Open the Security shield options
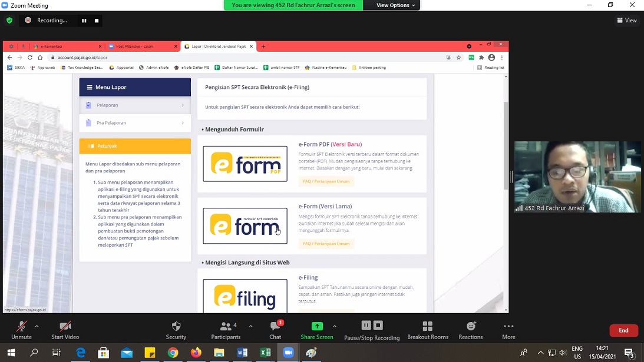Viewport: 644px width, 362px height. point(176,327)
